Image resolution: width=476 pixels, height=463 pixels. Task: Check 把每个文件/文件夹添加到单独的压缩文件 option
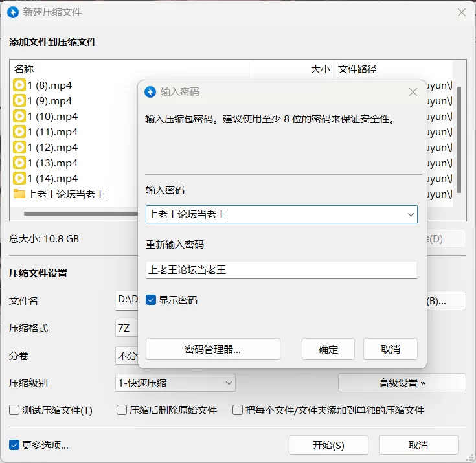[238, 410]
